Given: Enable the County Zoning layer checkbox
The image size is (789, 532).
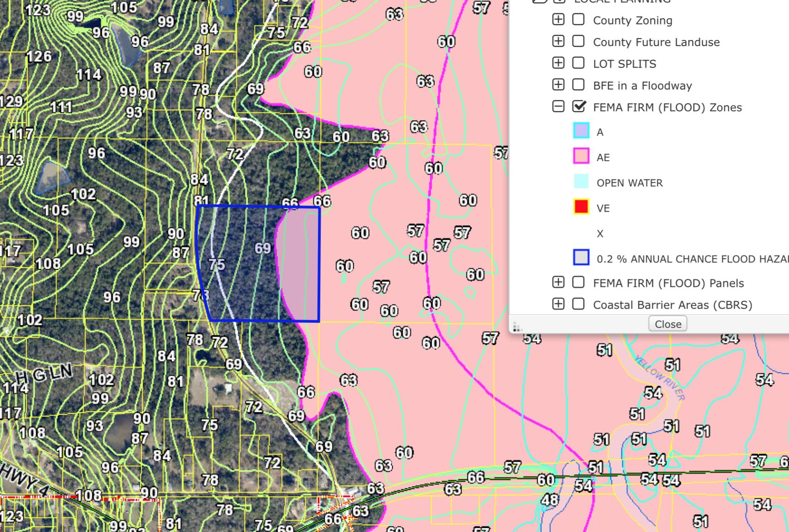Looking at the screenshot, I should [x=578, y=19].
